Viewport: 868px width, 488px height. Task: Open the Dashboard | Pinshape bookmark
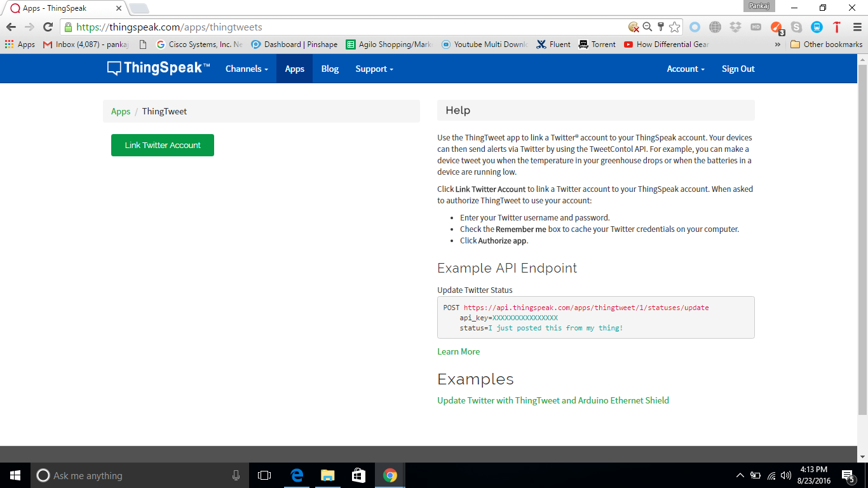click(x=294, y=44)
